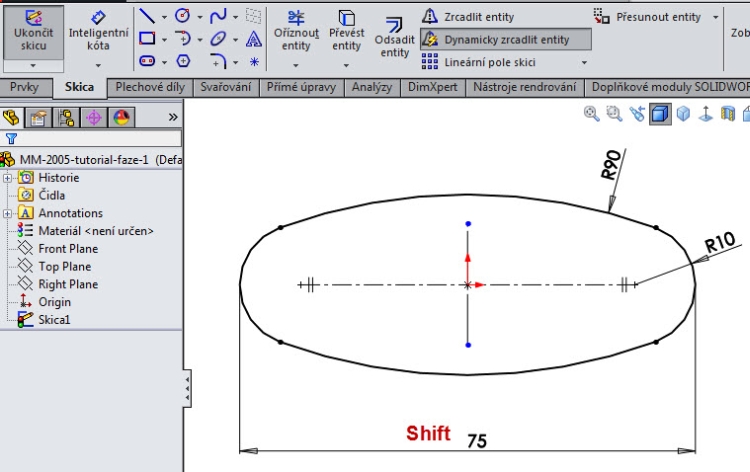Select the Inteligentní kóta dimension tool
This screenshot has height=472, width=750.
[x=98, y=31]
